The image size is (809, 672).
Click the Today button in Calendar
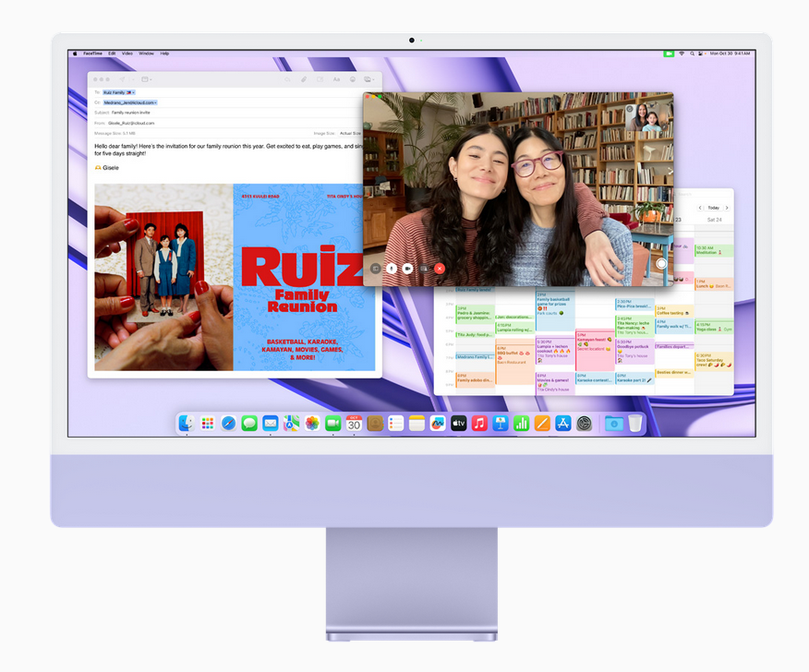[713, 208]
